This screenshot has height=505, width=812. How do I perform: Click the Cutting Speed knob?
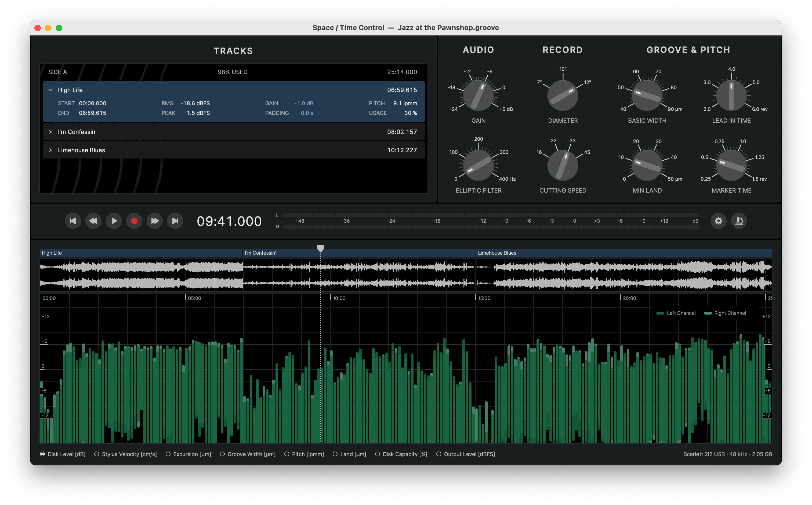[563, 165]
